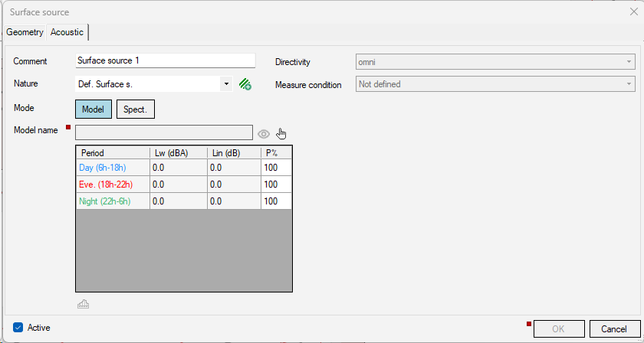Screen dimensions: 644x343
Task: Click the Lw value cell for Night
Action: (179, 201)
